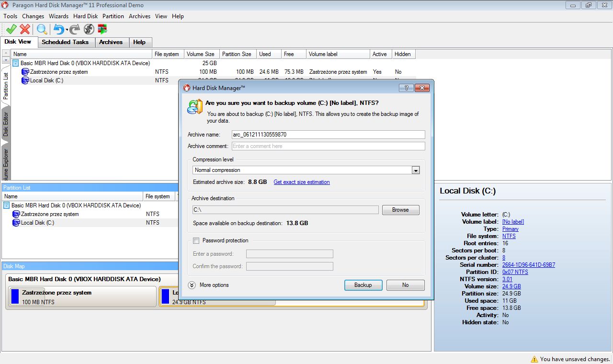This screenshot has width=613, height=364.
Task: Switch to the Scheduled Tasks tab
Action: pos(65,42)
